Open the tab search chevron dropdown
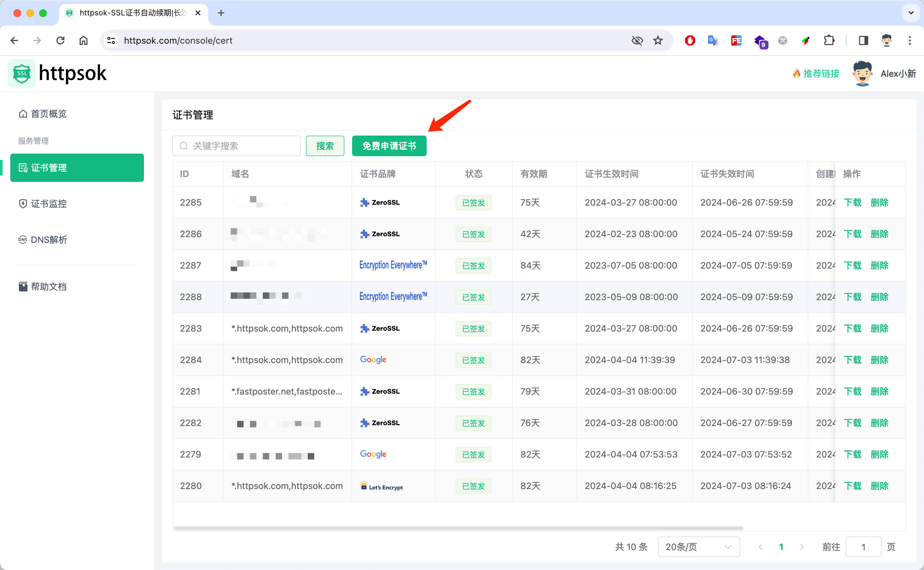The image size is (924, 570). click(x=911, y=13)
